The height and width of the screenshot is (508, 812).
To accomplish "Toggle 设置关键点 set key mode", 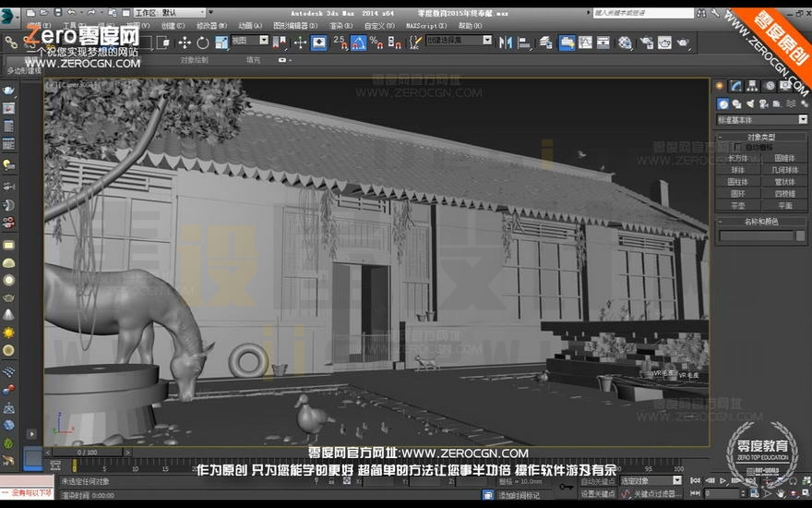I will point(597,494).
